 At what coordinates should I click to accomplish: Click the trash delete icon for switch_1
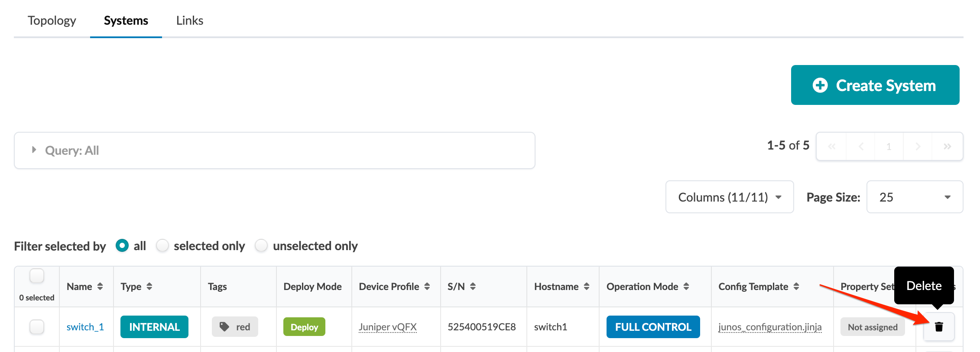(938, 327)
